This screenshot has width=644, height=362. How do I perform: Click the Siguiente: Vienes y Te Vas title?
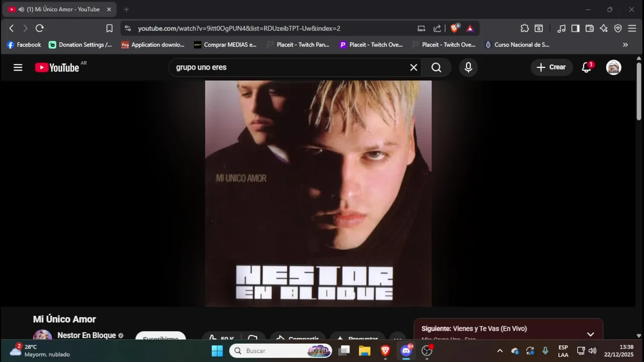click(x=474, y=329)
